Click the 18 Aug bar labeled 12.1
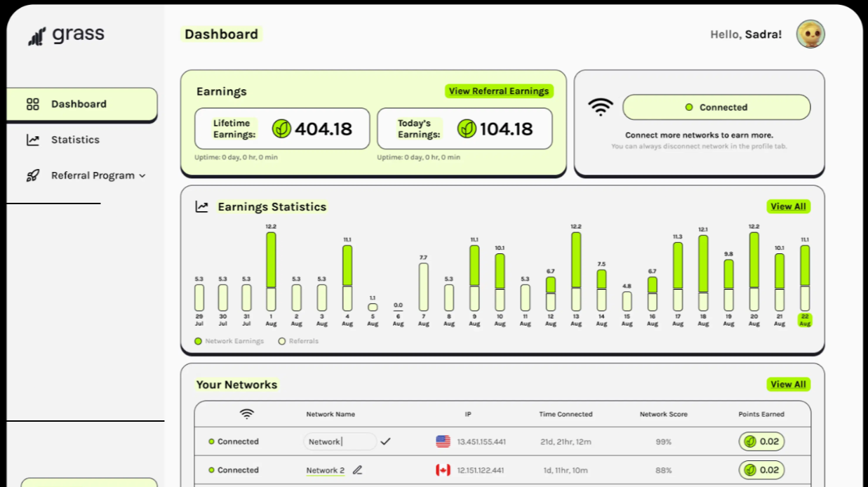868x487 pixels. [703, 274]
